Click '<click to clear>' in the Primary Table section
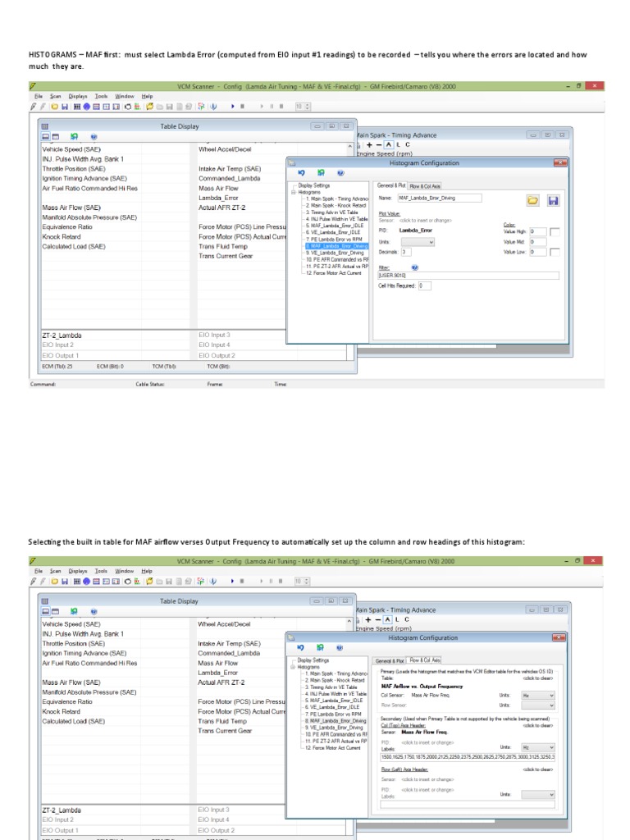Viewport: 630px width, 840px height. pos(538,678)
